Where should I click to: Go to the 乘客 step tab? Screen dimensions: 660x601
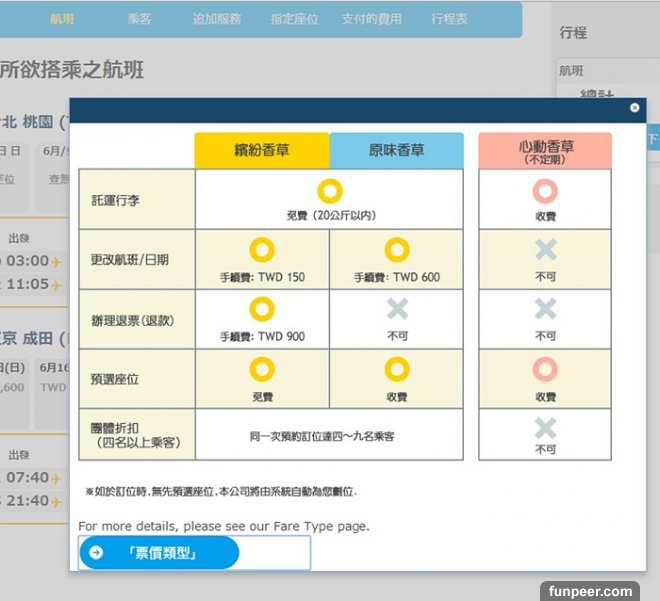(x=140, y=19)
